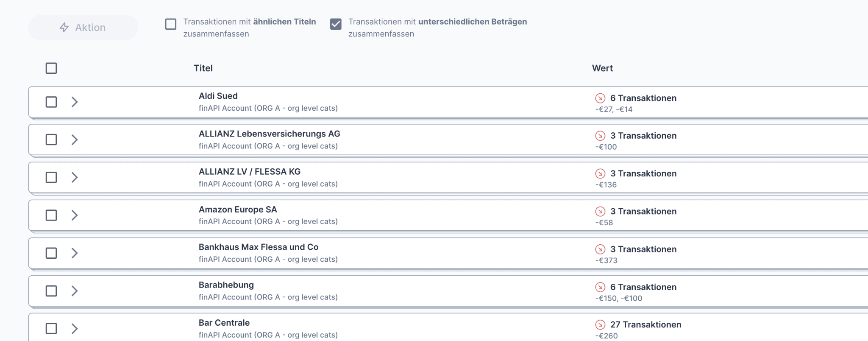Check the Bankhaus Max Flessa row checkbox

[51, 253]
